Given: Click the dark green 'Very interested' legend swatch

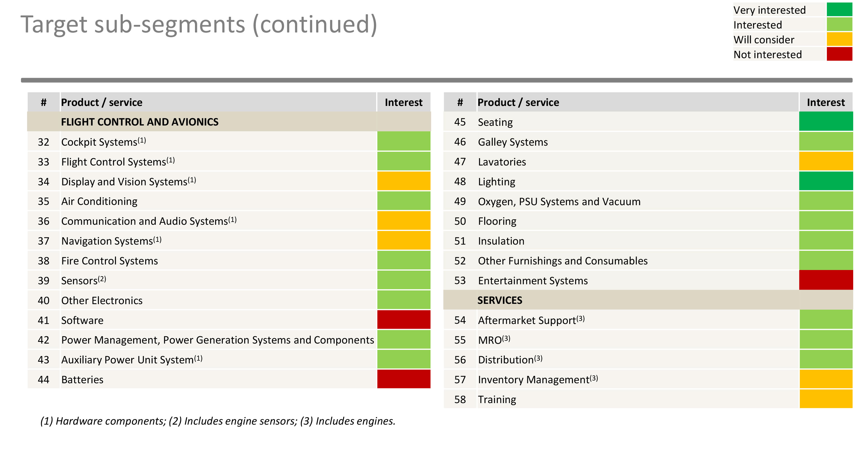Looking at the screenshot, I should coord(839,10).
